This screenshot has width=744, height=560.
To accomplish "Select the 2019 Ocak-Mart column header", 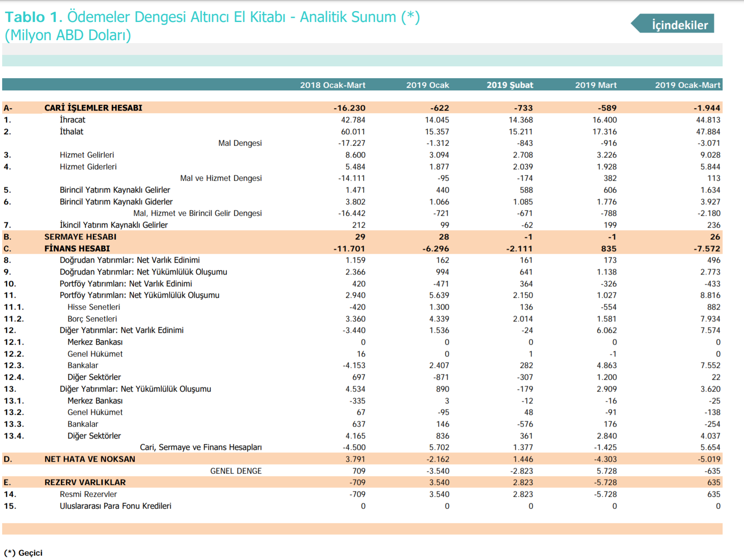I will [x=687, y=85].
